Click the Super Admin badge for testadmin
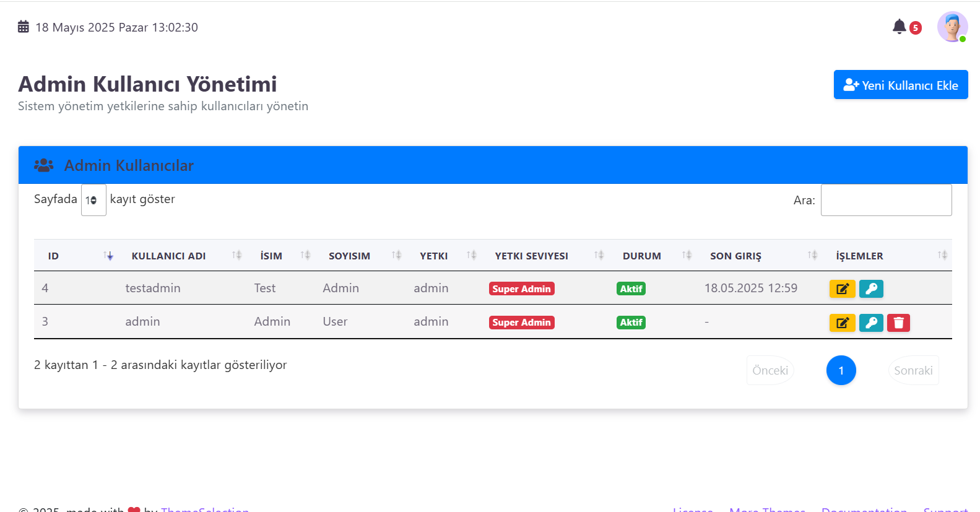The image size is (980, 512). click(521, 289)
